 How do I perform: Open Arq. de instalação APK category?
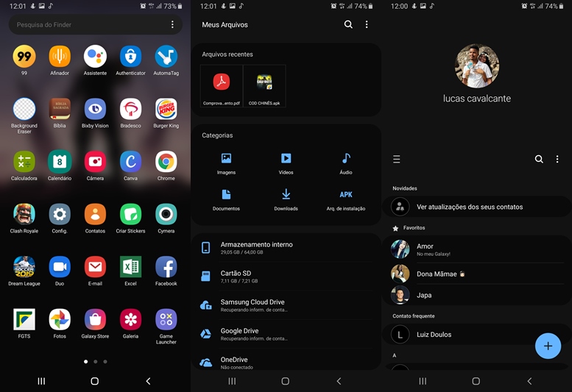pyautogui.click(x=346, y=200)
